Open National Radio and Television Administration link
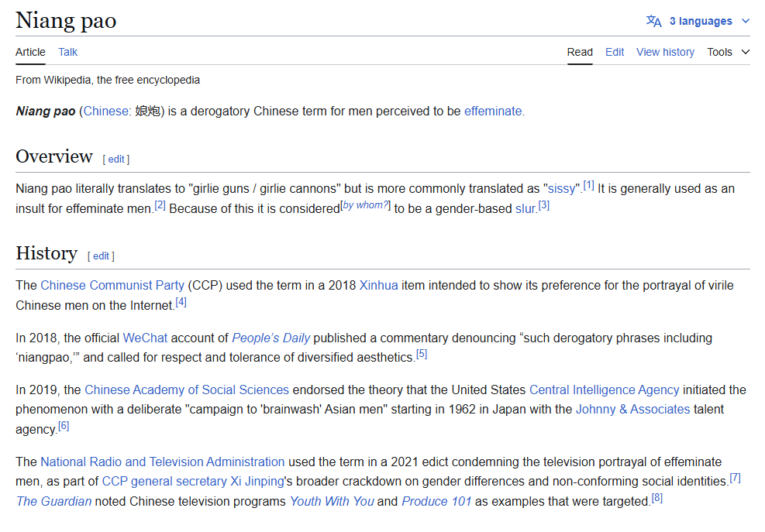Screen dimensions: 765x532 tap(162, 461)
